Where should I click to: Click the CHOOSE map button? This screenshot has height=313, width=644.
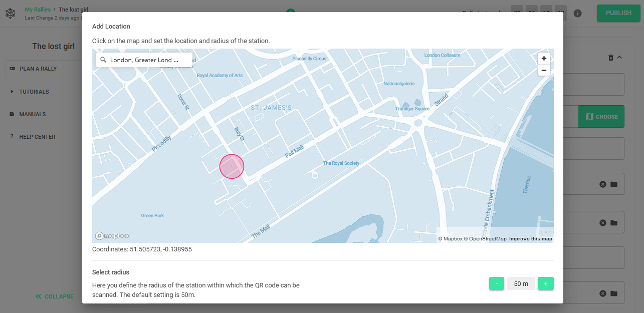[601, 117]
